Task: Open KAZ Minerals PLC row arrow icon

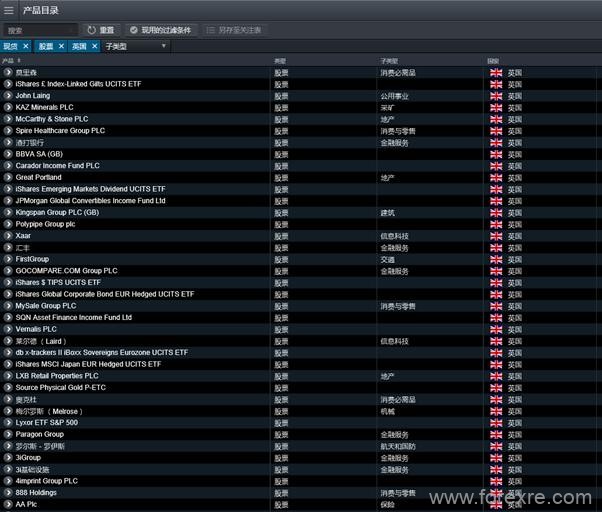Action: click(8, 107)
